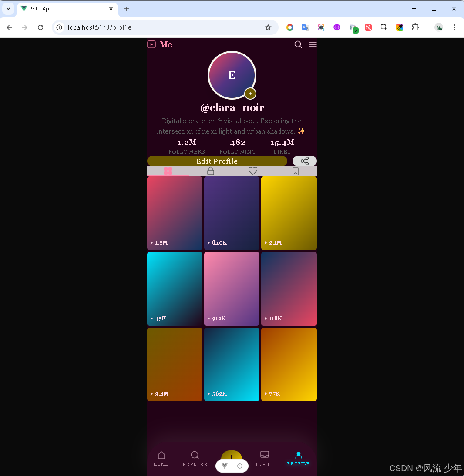Click the colorful ring extension icon
This screenshot has height=476, width=464.
coord(290,27)
